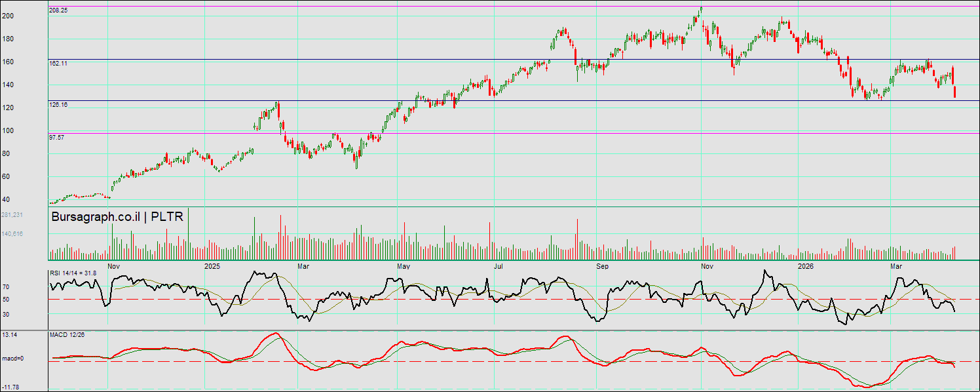The width and height of the screenshot is (980, 392).
Task: Click the Sep date axis label
Action: (x=603, y=266)
